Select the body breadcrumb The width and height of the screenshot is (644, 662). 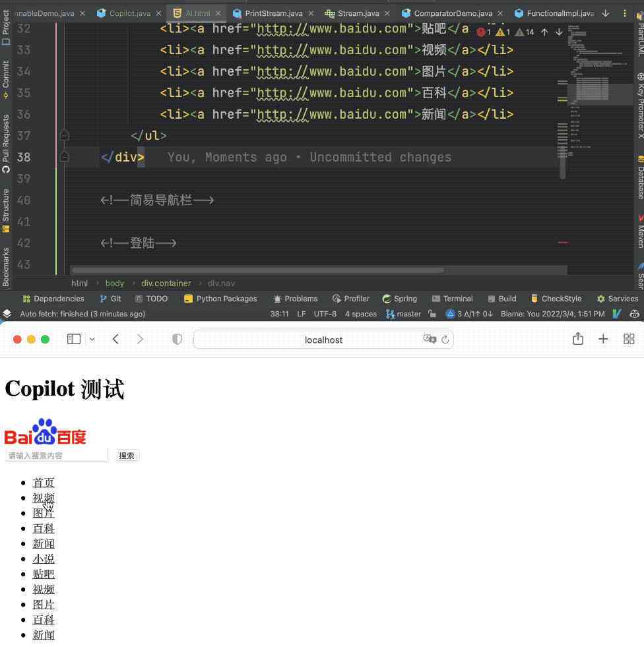coord(115,284)
